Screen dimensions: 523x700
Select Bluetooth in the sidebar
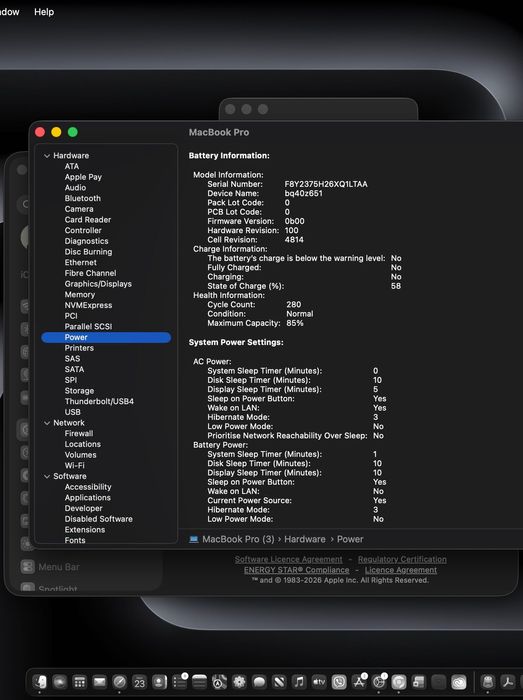83,199
